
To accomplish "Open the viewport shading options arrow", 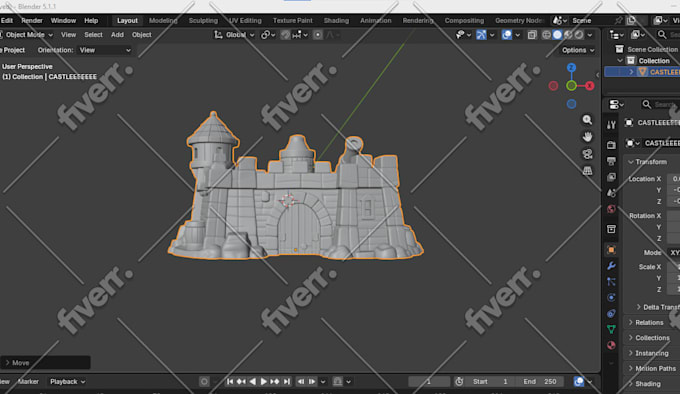I will click(x=590, y=35).
